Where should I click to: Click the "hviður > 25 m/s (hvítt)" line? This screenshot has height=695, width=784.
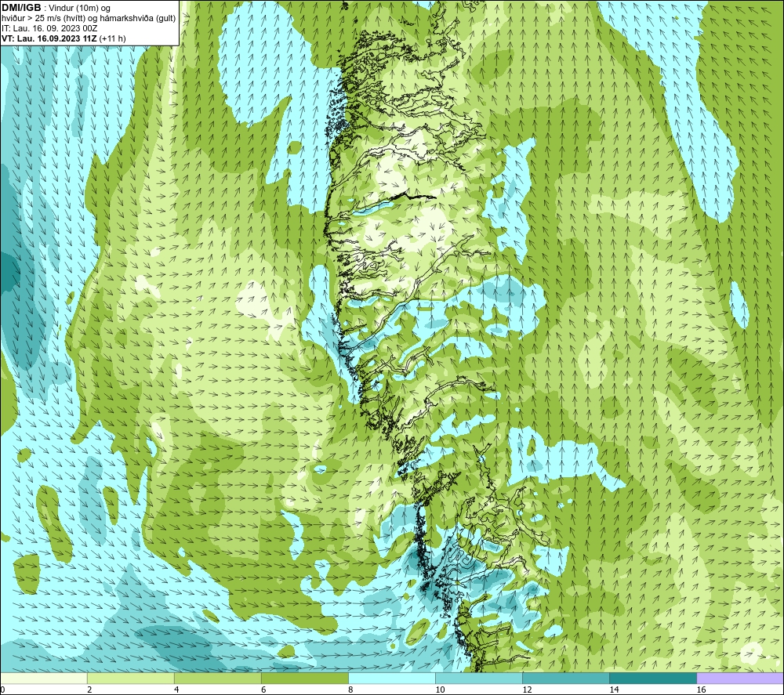(43, 19)
